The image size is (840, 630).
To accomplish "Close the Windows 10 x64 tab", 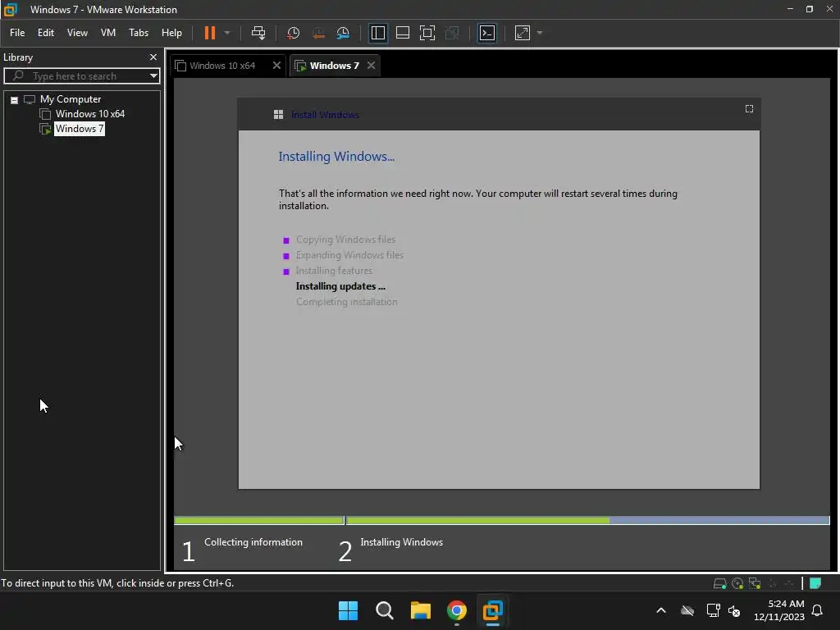I will tap(276, 66).
